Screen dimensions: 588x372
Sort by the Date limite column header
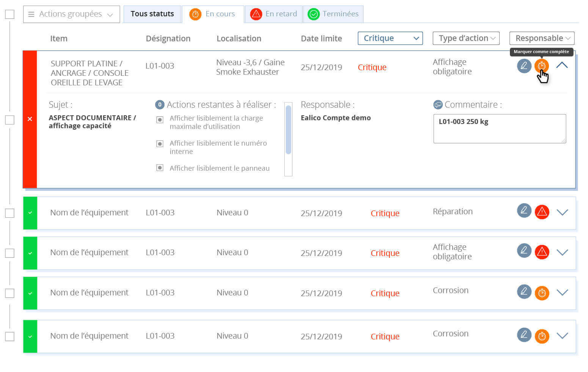pyautogui.click(x=321, y=39)
